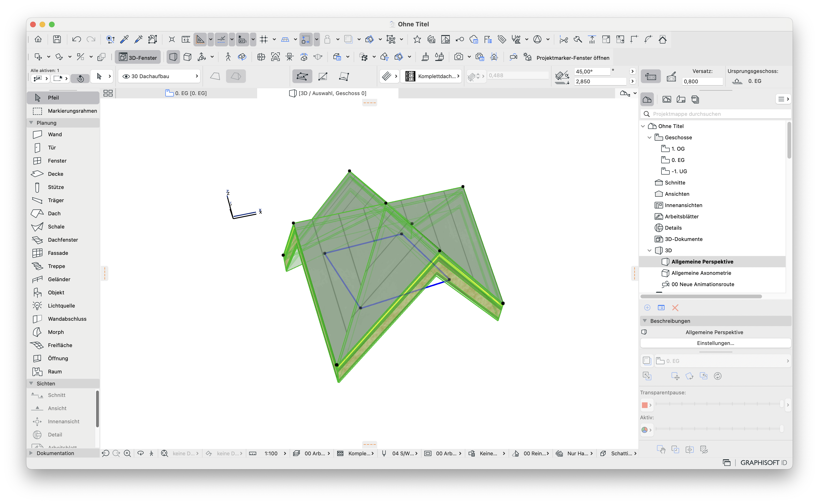Click the Home icon in the top toolbar
This screenshot has height=504, width=819.
click(38, 39)
